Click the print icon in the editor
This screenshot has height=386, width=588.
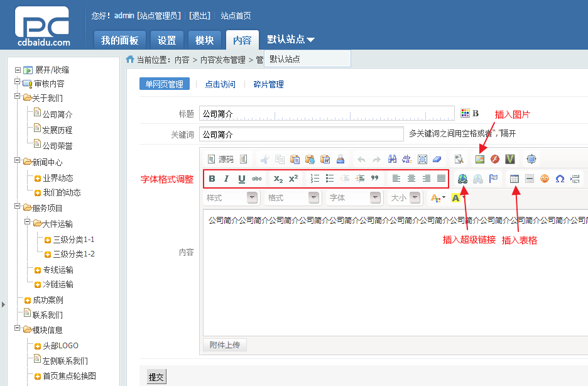340,160
